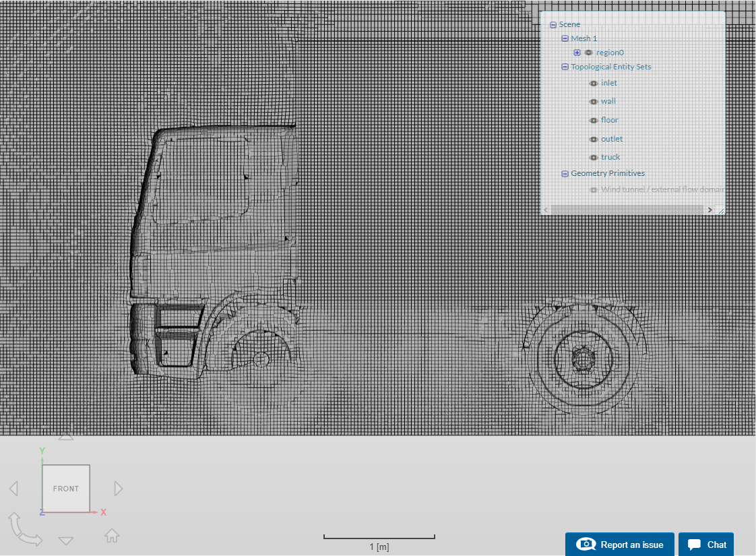
Task: Collapse the Topological Entity Sets node
Action: click(x=565, y=67)
